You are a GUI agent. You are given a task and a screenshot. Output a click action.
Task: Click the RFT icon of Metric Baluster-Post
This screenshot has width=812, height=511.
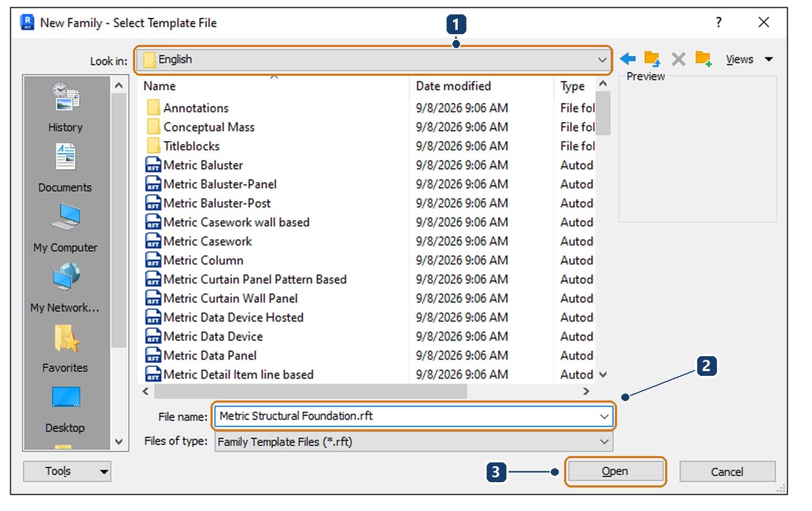point(153,203)
